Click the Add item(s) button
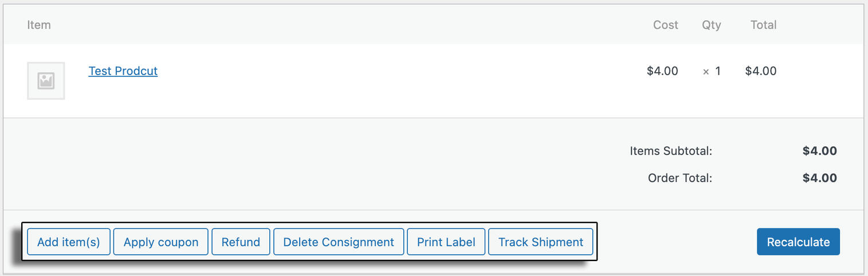 [x=69, y=242]
